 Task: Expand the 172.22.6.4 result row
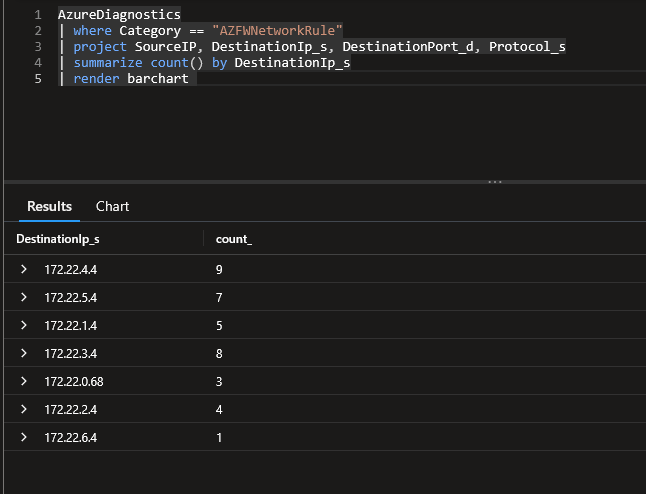pos(24,437)
